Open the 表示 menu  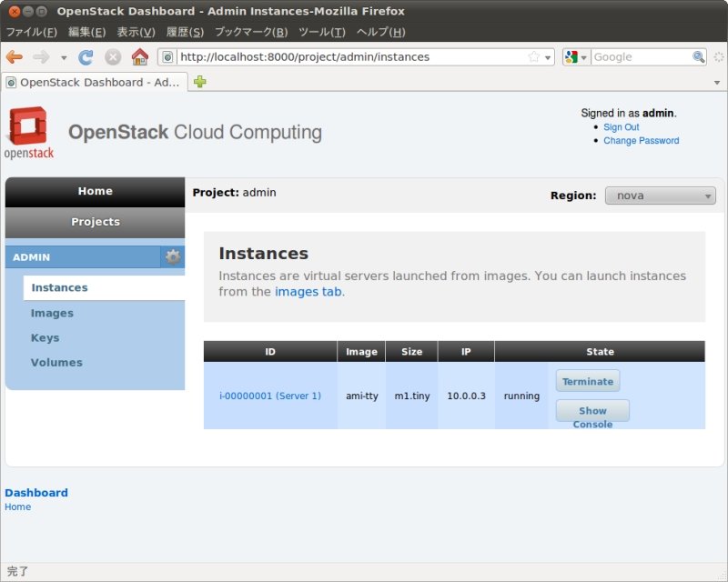click(136, 32)
